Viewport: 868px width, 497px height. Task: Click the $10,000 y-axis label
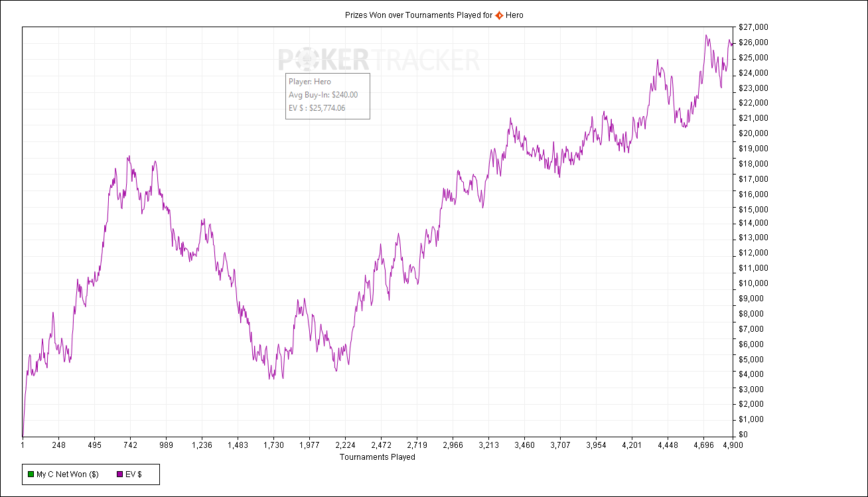[753, 283]
